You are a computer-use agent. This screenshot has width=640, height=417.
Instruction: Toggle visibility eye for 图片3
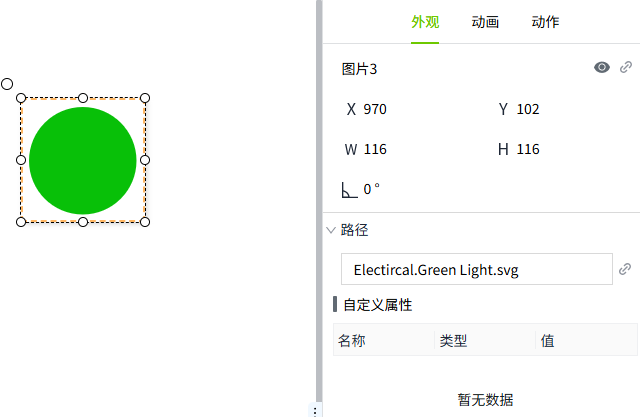point(602,68)
